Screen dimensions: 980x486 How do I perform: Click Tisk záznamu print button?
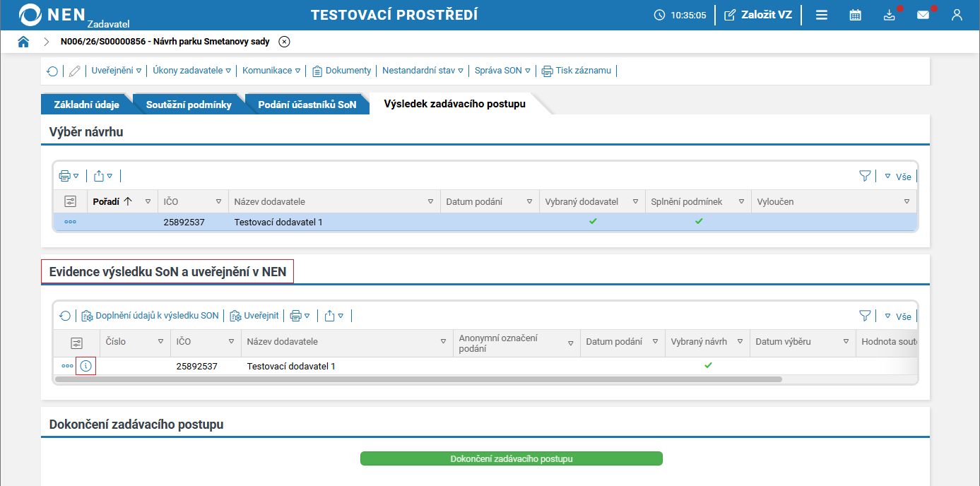coord(577,71)
